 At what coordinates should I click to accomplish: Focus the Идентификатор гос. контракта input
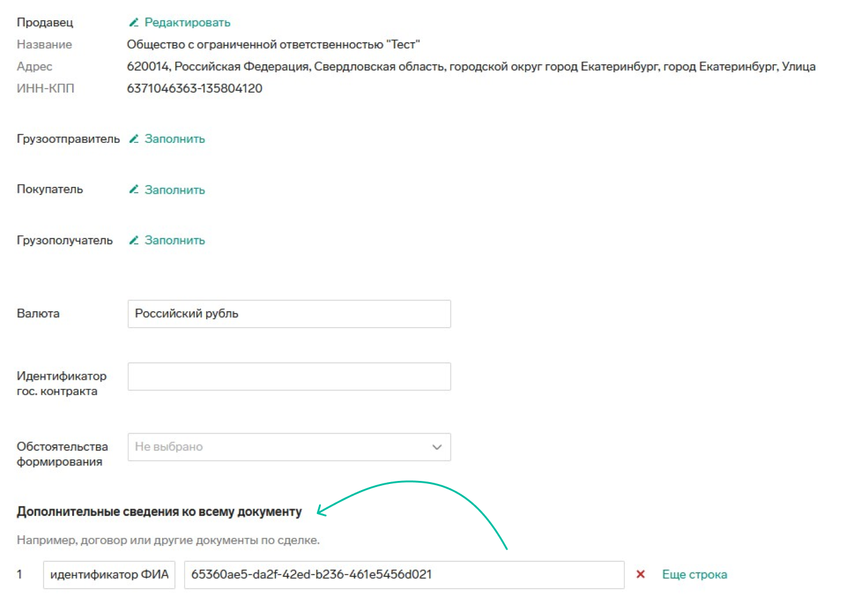289,377
